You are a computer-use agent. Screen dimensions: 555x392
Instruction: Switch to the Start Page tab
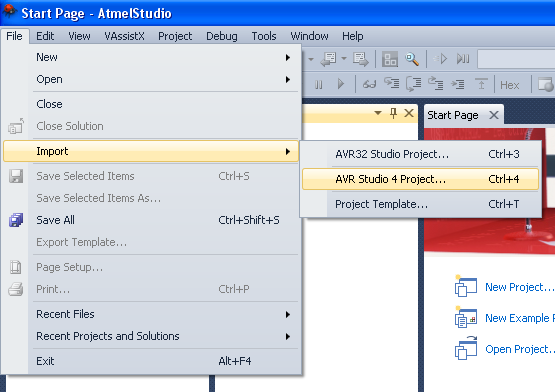pyautogui.click(x=453, y=115)
